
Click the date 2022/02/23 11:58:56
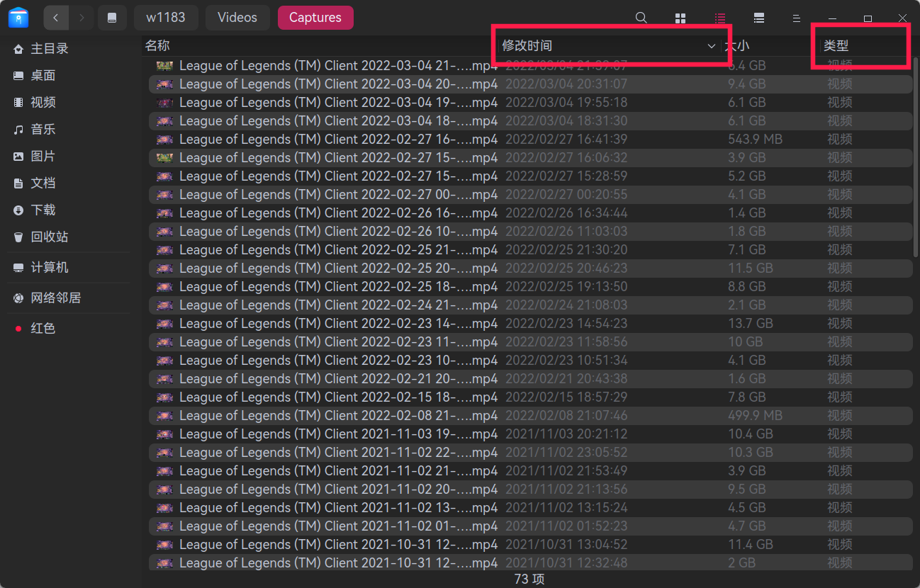[x=566, y=342]
